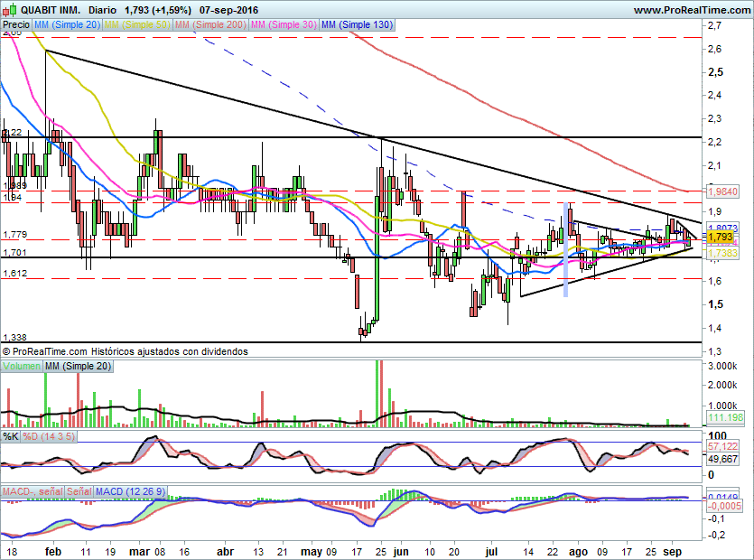This screenshot has width=754, height=560.
Task: Click the candlestick icon beside QUABIT INM.
Action: click(x=10, y=10)
